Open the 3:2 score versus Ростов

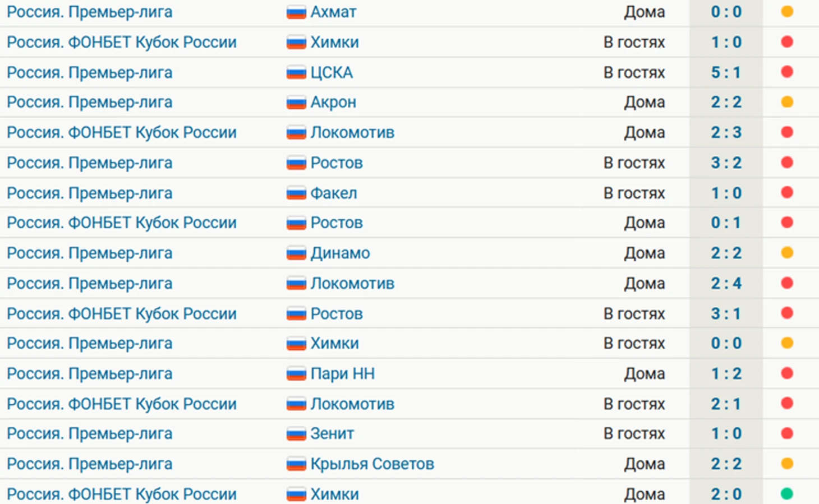click(726, 163)
